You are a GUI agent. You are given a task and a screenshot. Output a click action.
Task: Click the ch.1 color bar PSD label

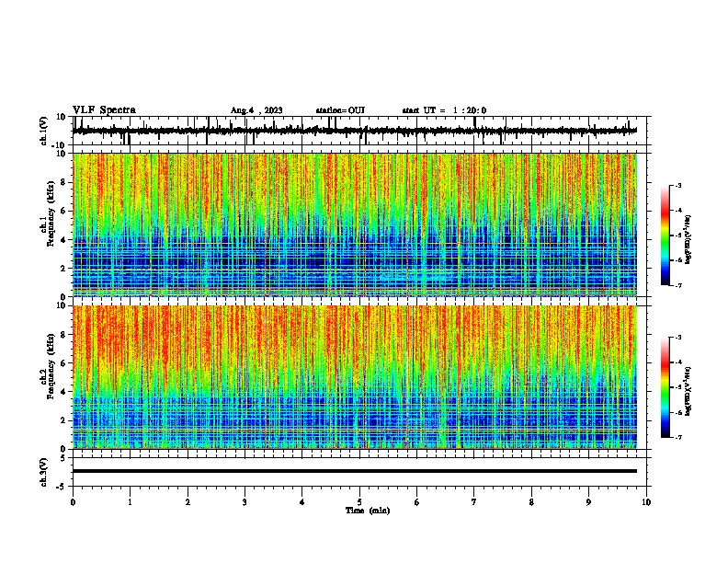[x=688, y=239]
